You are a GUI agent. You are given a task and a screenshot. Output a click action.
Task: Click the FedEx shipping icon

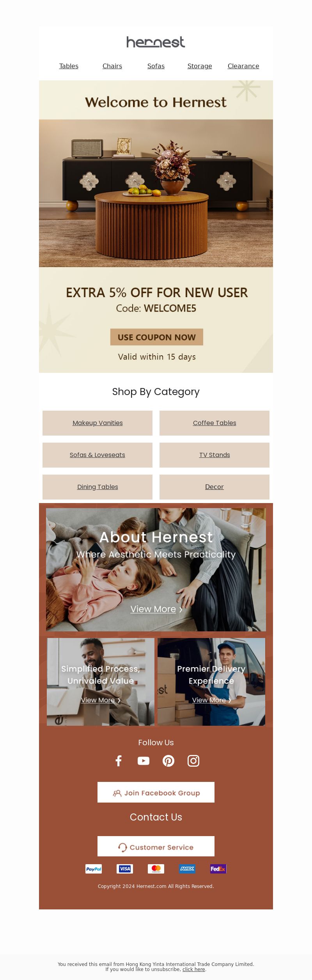coord(218,869)
